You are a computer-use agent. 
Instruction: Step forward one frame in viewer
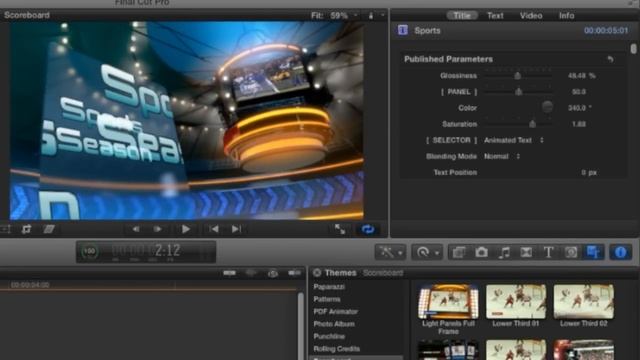[158, 229]
